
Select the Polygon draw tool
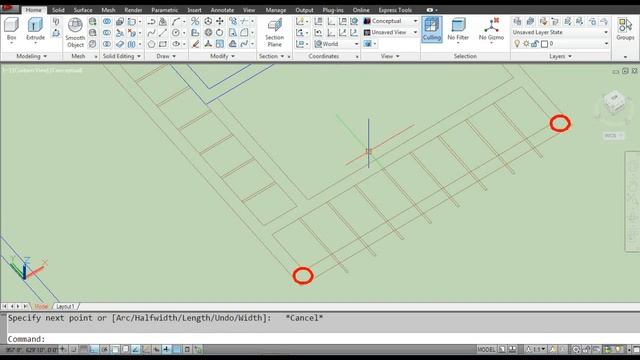[151, 44]
